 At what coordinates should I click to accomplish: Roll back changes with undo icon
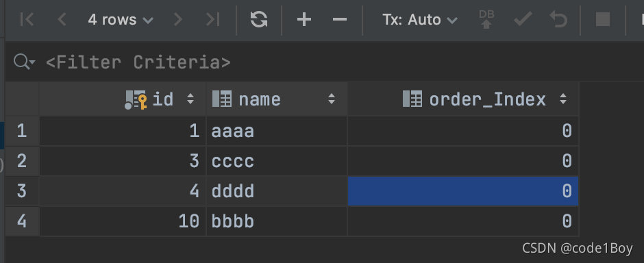558,19
